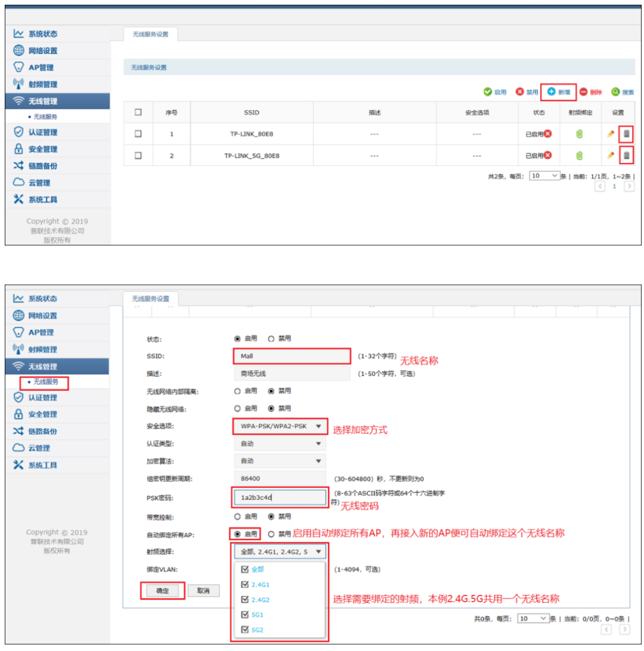Click the red status icon for TP-LINK_5G_80E8
Image resolution: width=644 pixels, height=651 pixels.
point(547,155)
